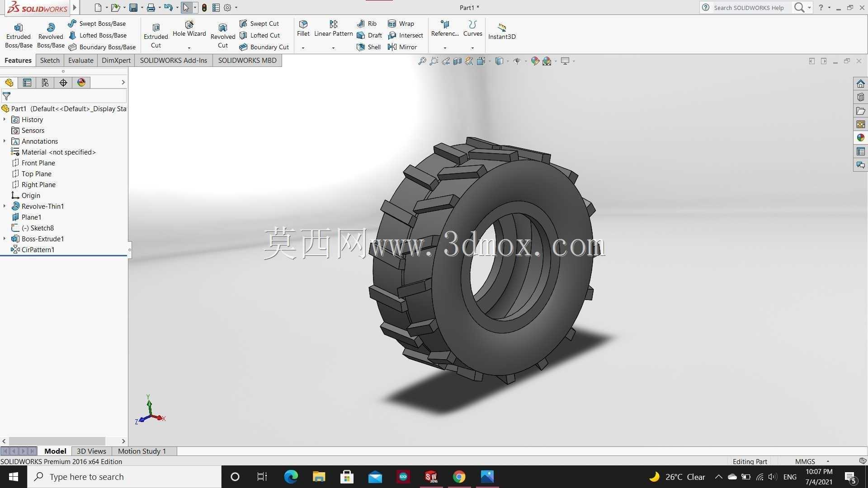Open the ConfigurationManager tab
This screenshot has width=868, height=488.
click(45, 83)
